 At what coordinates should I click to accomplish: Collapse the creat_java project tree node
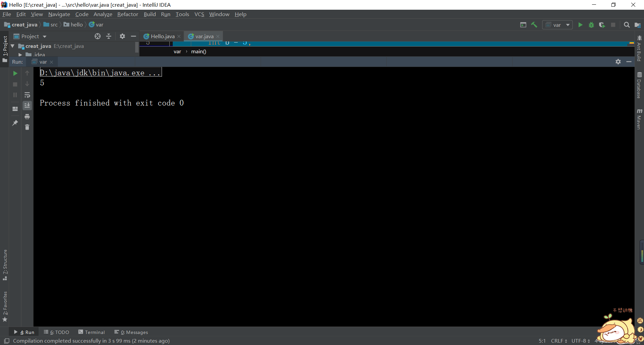(x=12, y=46)
